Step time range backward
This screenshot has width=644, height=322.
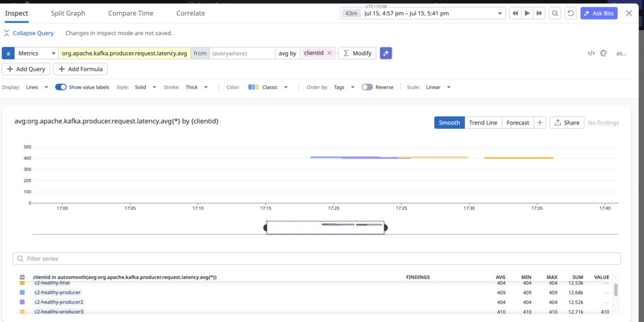point(515,13)
